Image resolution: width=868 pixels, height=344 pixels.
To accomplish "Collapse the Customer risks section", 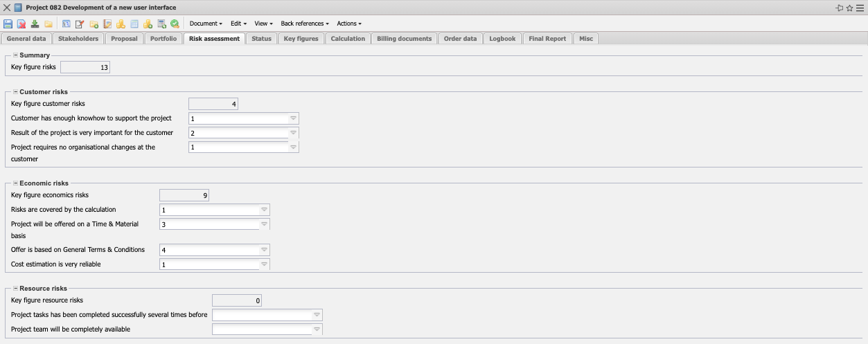I will [15, 91].
